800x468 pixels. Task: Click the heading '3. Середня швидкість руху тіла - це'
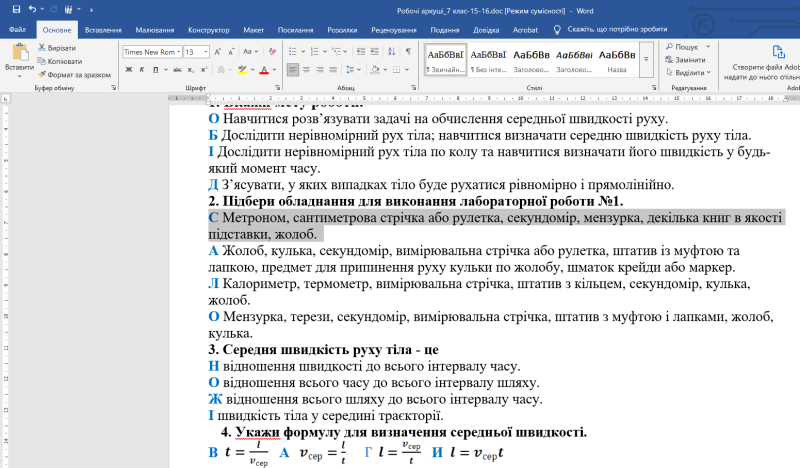coord(323,350)
